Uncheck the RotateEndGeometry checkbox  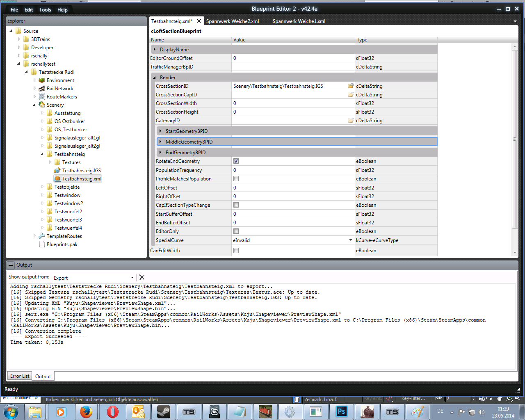pyautogui.click(x=236, y=161)
